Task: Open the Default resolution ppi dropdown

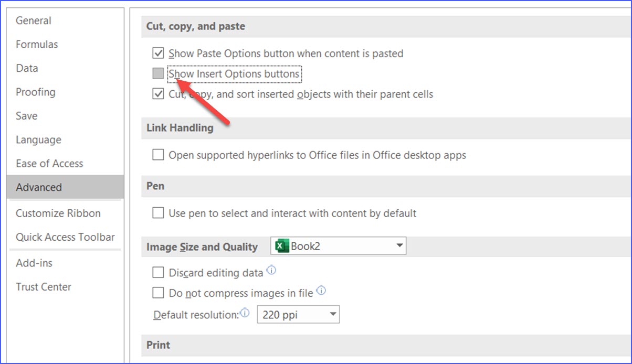Action: coord(333,314)
